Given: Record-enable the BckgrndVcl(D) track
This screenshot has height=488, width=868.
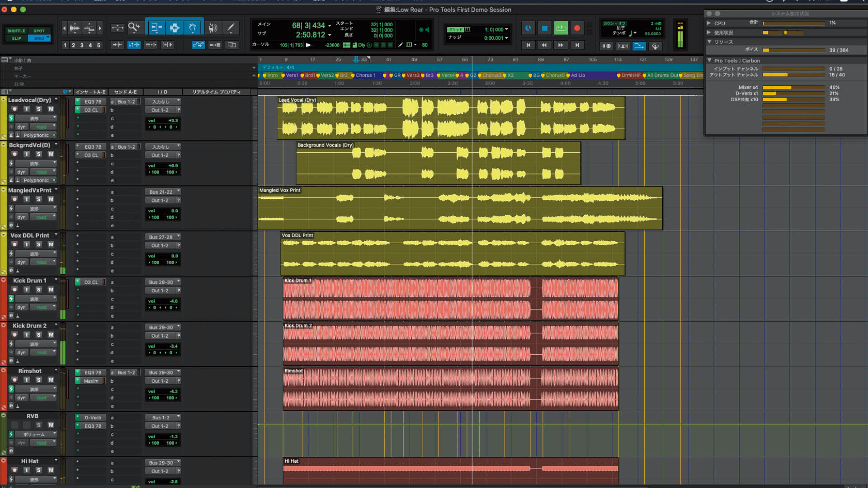Looking at the screenshot, I should [x=14, y=154].
